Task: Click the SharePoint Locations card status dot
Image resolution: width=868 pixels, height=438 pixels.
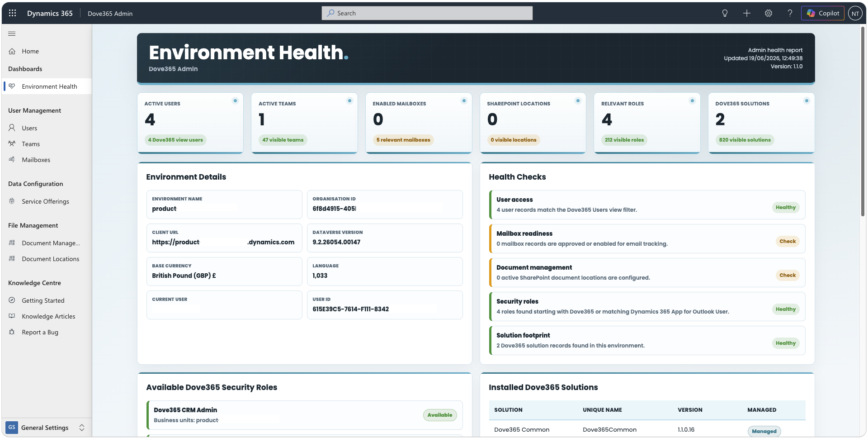Action: coord(578,100)
